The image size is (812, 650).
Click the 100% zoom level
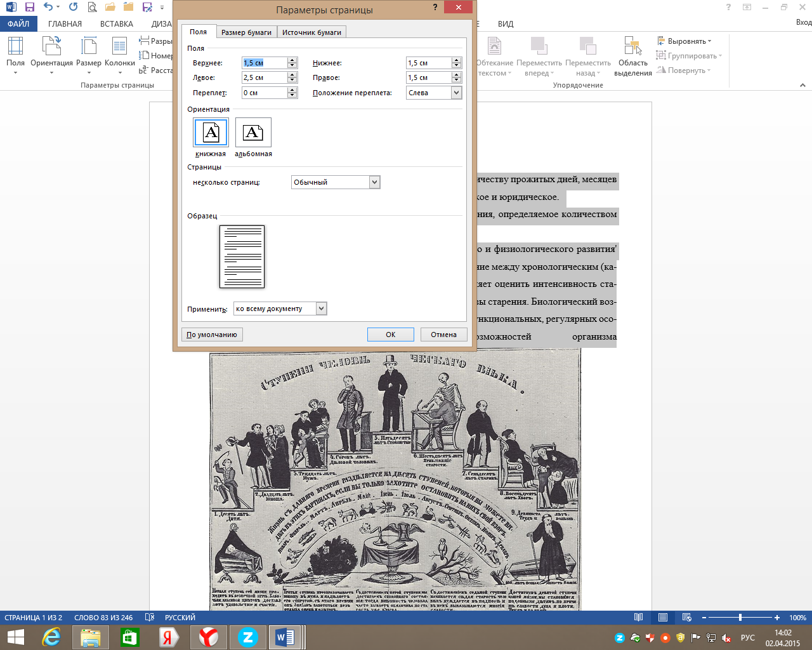797,618
